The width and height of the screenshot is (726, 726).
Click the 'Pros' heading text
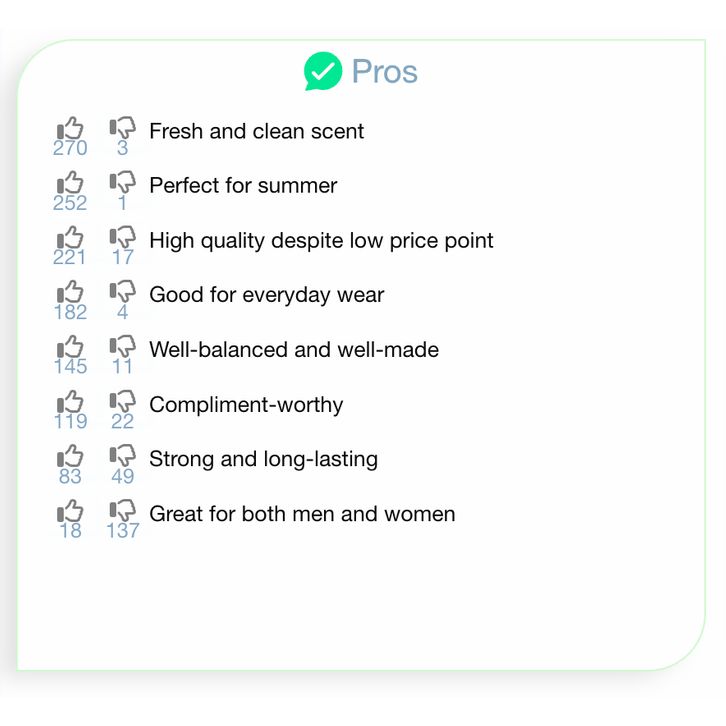pos(384,71)
